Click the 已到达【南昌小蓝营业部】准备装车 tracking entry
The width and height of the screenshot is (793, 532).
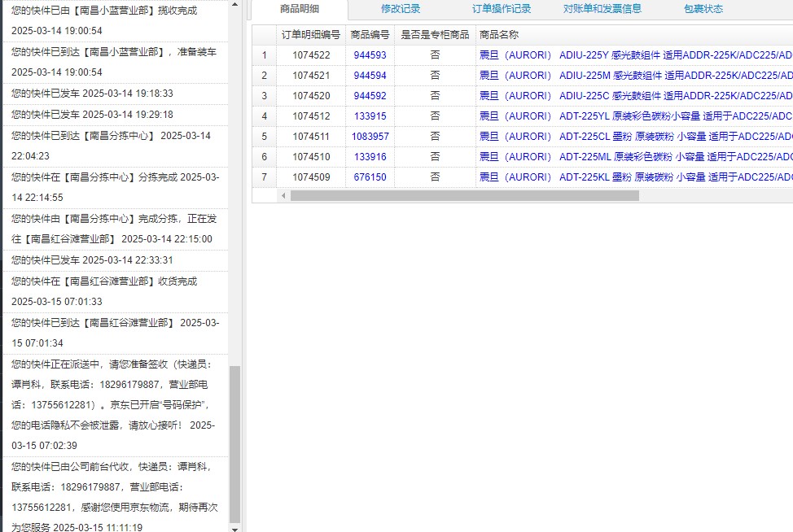tap(116, 62)
